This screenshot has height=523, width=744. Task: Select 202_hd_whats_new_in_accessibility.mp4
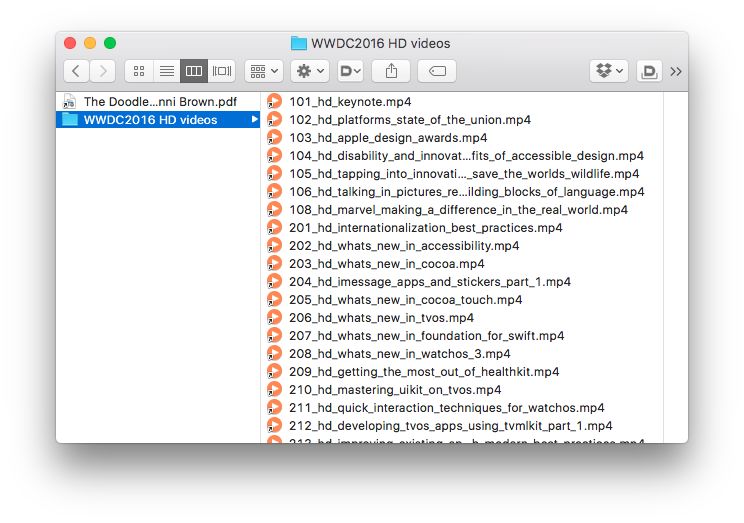463,246
